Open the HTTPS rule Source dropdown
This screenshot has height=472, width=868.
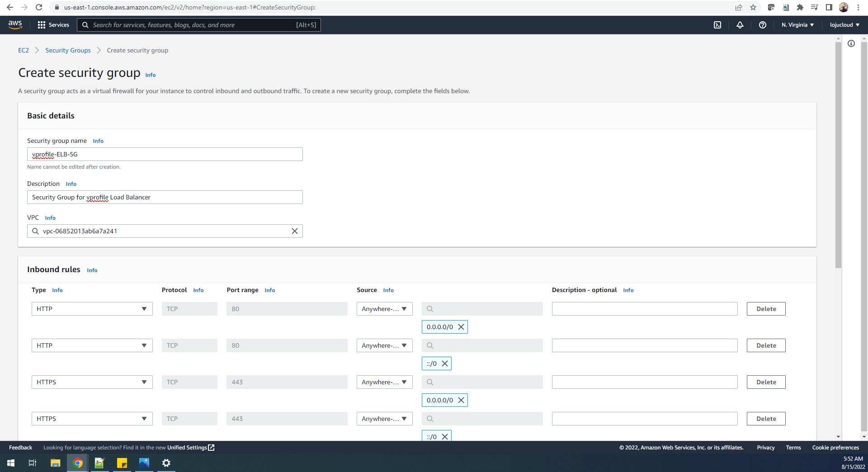tap(384, 382)
